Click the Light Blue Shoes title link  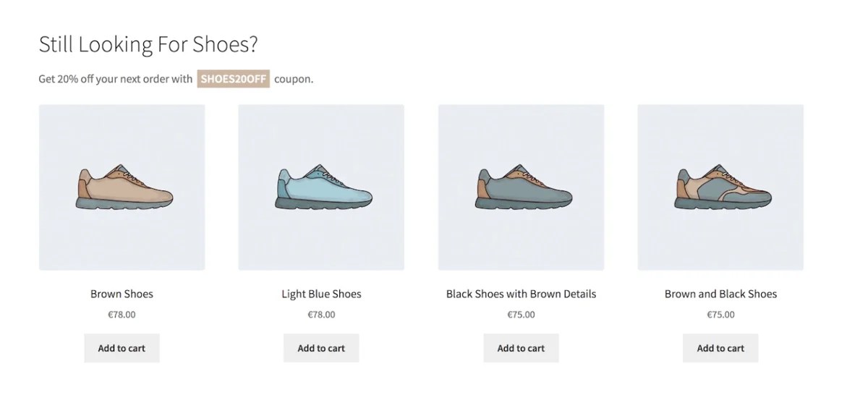click(321, 294)
